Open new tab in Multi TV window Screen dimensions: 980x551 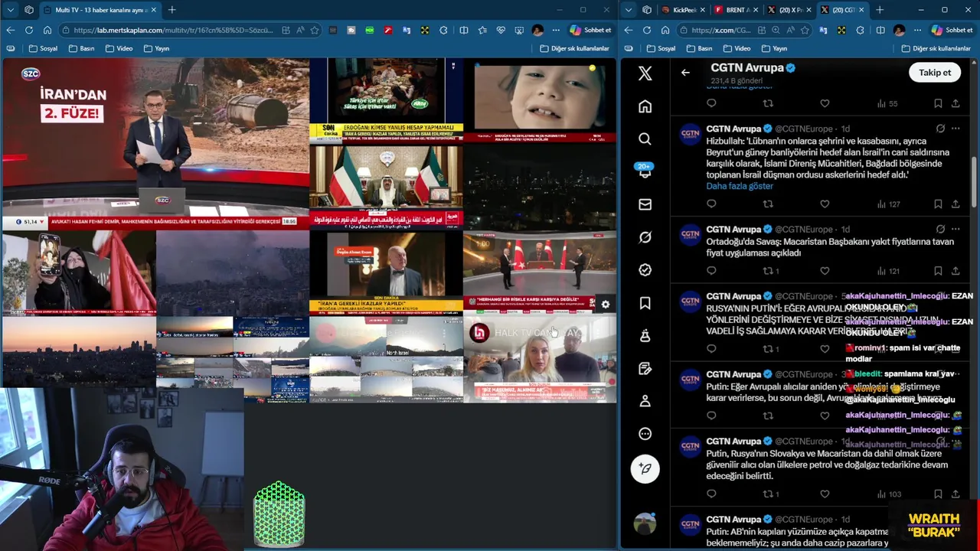coord(171,10)
